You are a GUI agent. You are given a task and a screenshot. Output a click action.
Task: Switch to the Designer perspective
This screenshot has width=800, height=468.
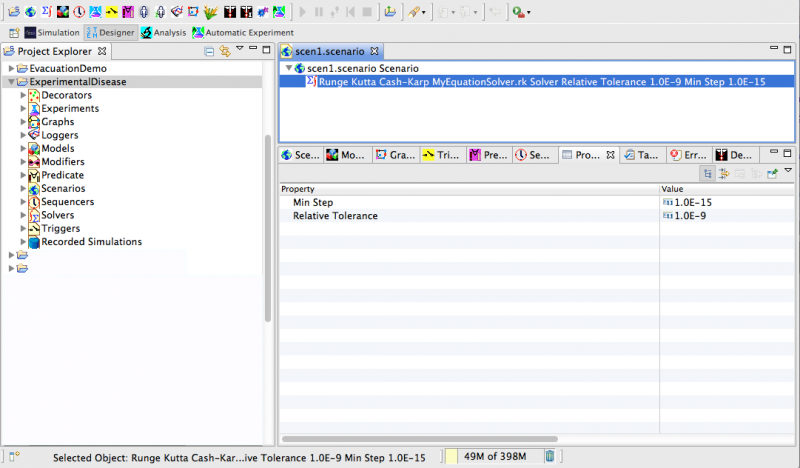click(111, 33)
